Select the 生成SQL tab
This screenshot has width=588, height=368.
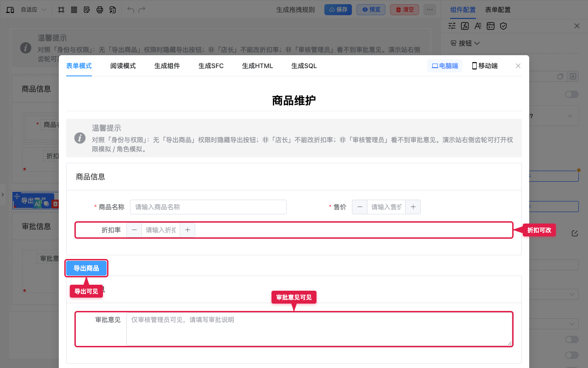(x=304, y=66)
